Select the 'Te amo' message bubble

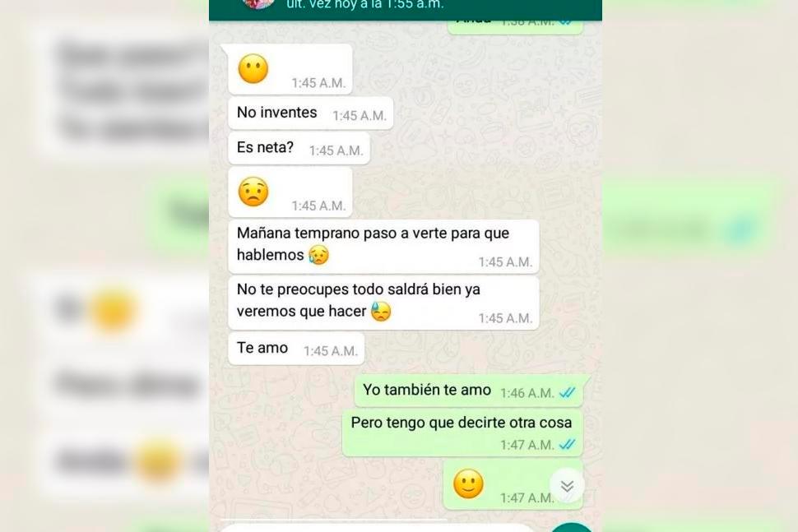(x=296, y=349)
